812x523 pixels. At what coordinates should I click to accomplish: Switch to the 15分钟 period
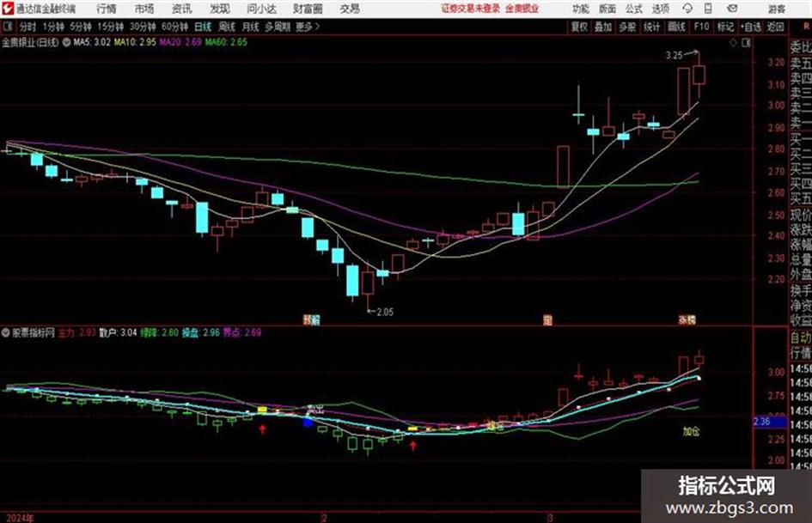tap(110, 27)
